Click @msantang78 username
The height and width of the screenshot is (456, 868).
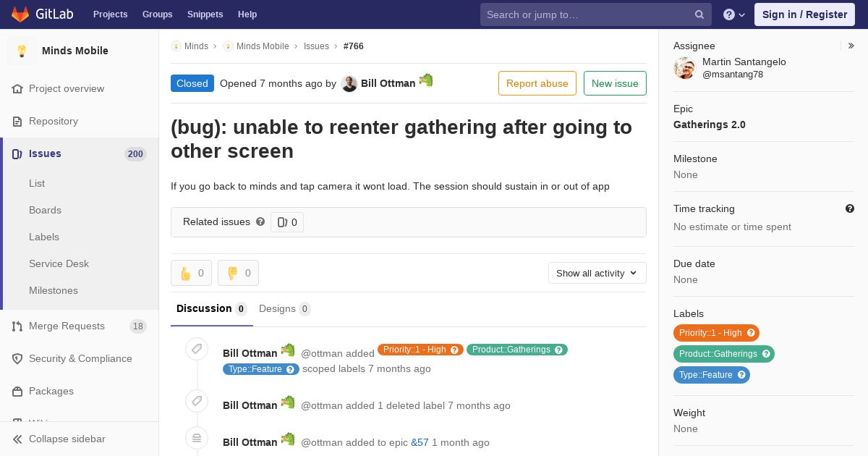click(733, 75)
